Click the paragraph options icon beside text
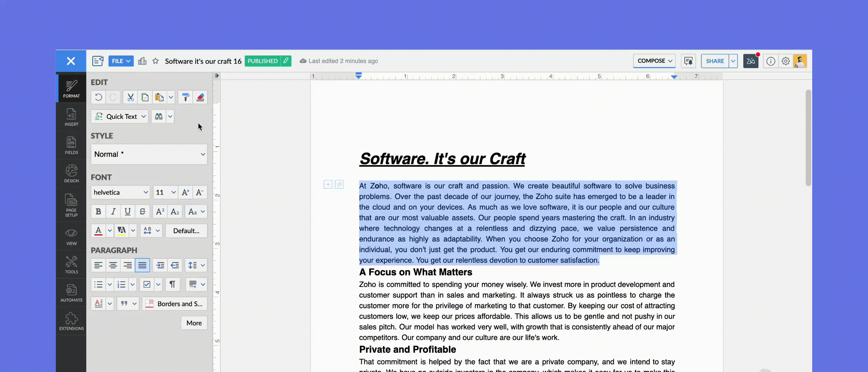This screenshot has height=372, width=868. (x=339, y=185)
